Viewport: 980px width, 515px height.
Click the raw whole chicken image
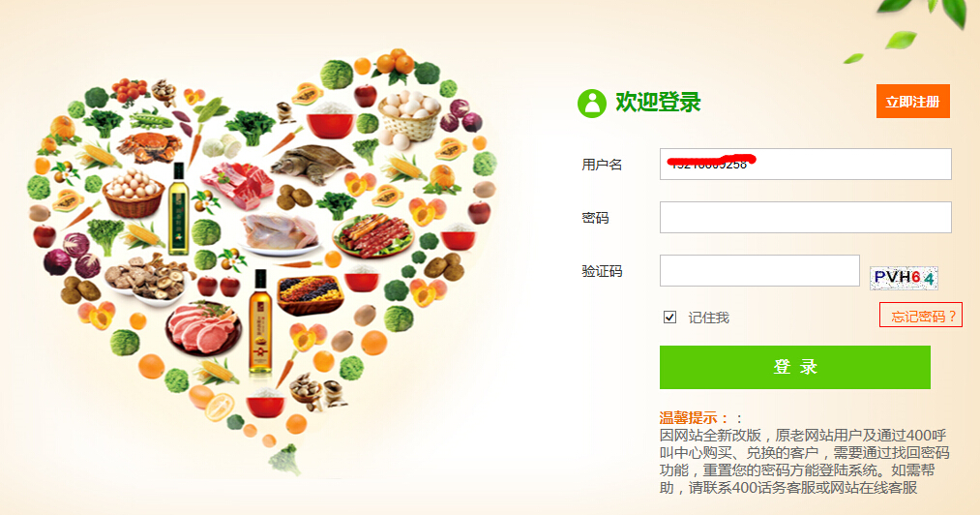pyautogui.click(x=280, y=232)
